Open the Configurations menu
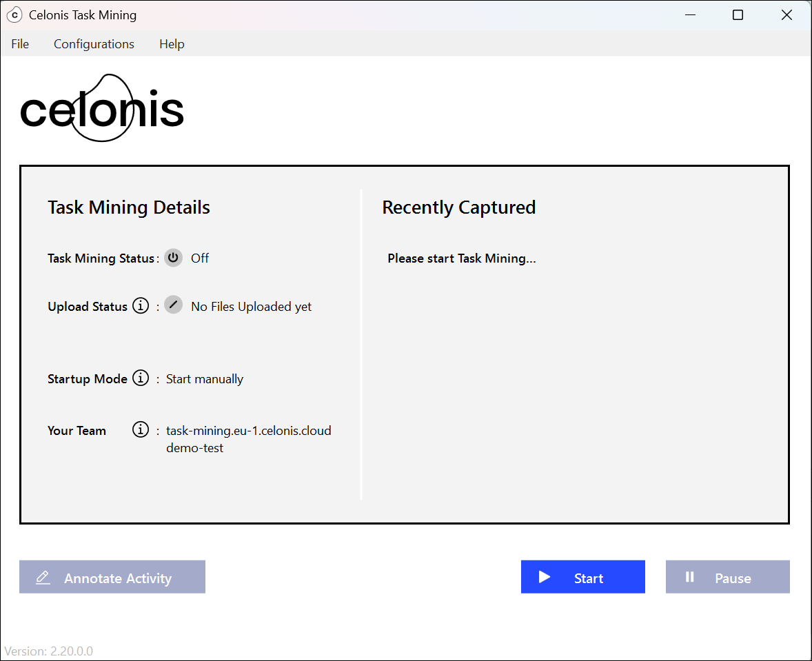The width and height of the screenshot is (812, 661). (94, 43)
